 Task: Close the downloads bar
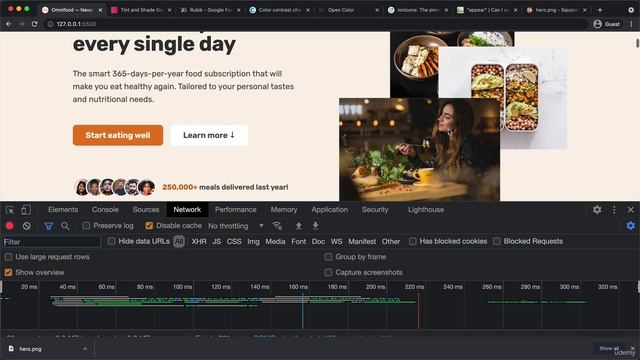click(x=633, y=348)
